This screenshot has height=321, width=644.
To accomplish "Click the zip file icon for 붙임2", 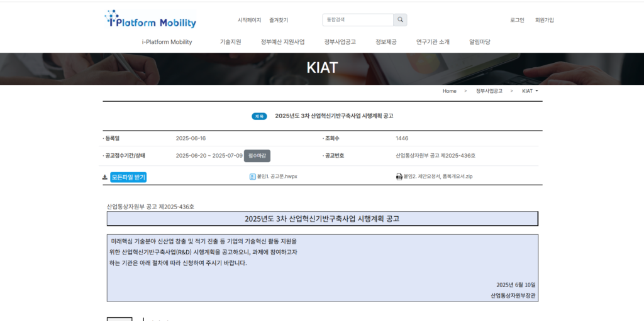I will tap(399, 177).
